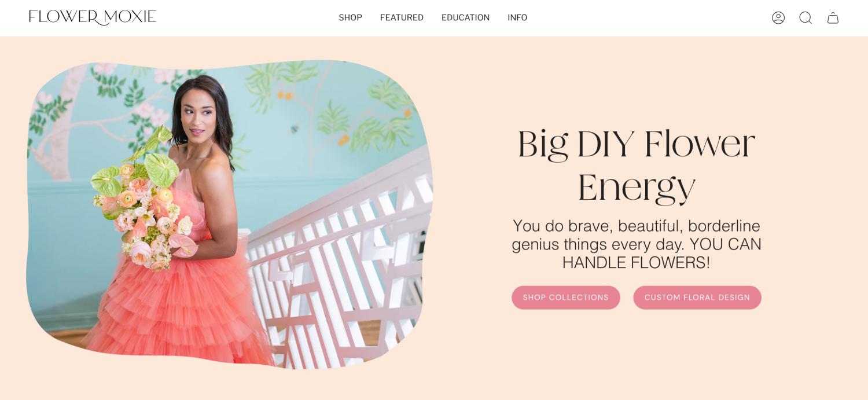Click the 'You do brave, beautiful' paragraph
The image size is (868, 400).
(637, 244)
